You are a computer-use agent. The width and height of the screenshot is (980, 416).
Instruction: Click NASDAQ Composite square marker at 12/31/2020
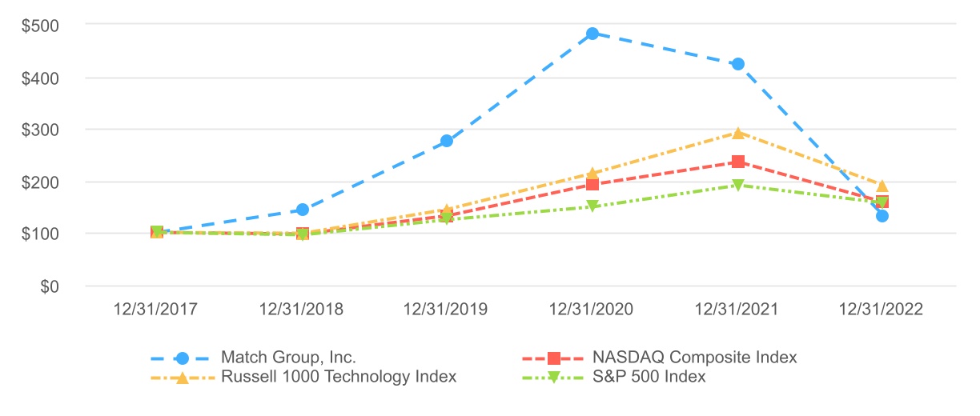[x=592, y=185]
